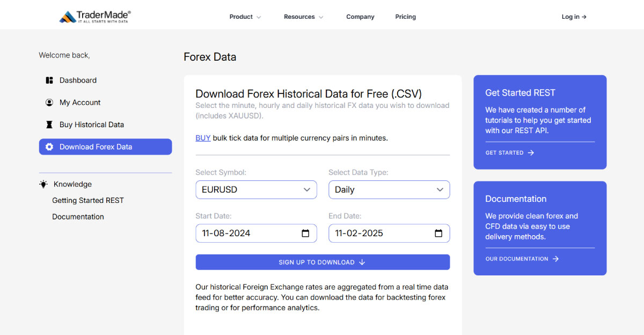Click the Knowledge section heading
This screenshot has width=644, height=335.
pos(72,184)
